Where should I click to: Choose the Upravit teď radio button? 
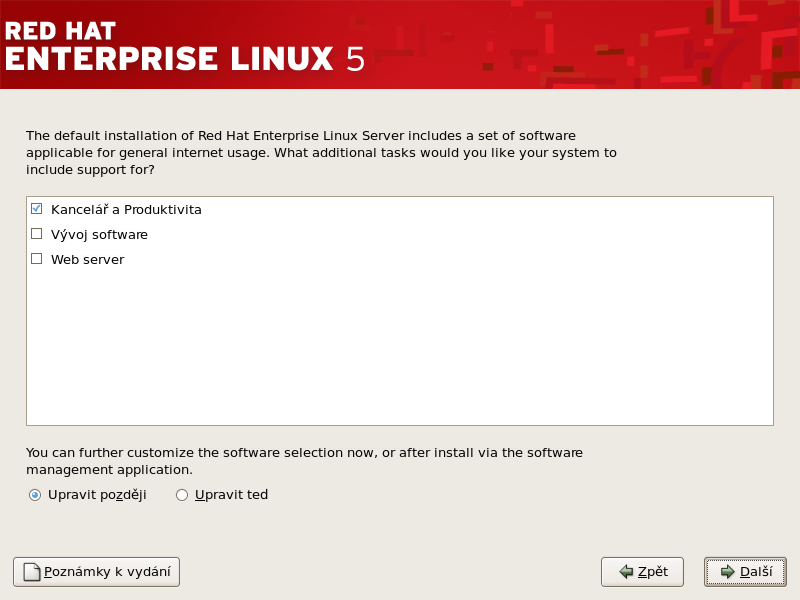(x=182, y=495)
